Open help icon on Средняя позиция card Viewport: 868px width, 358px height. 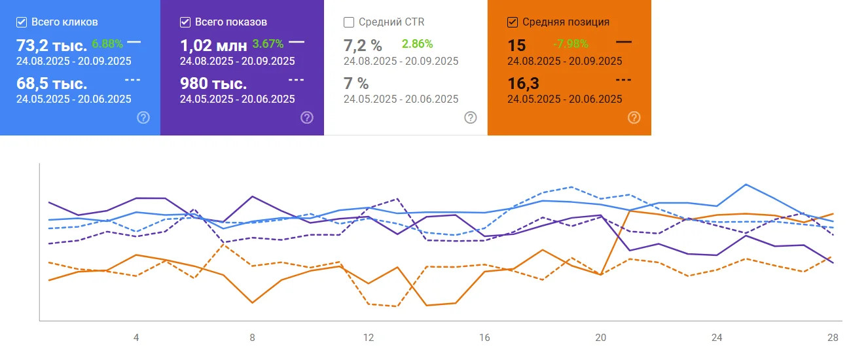coord(634,118)
